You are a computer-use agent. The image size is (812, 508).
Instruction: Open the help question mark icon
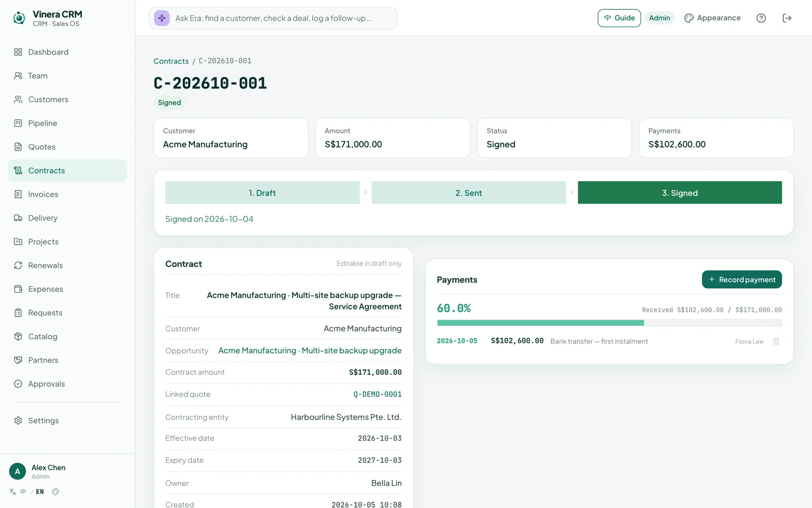(x=761, y=18)
